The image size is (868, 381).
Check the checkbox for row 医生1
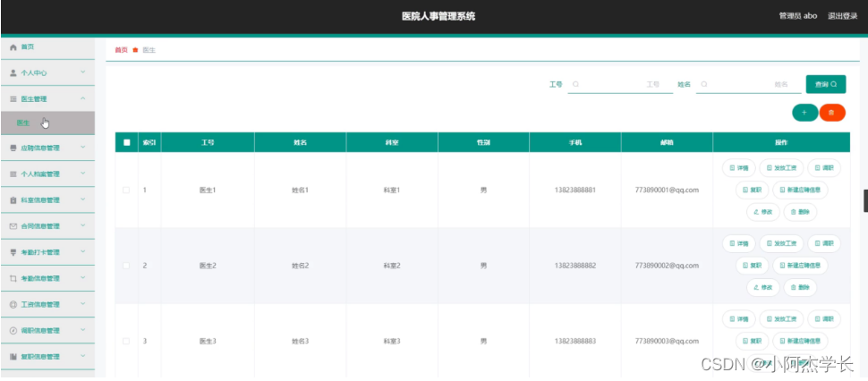126,190
